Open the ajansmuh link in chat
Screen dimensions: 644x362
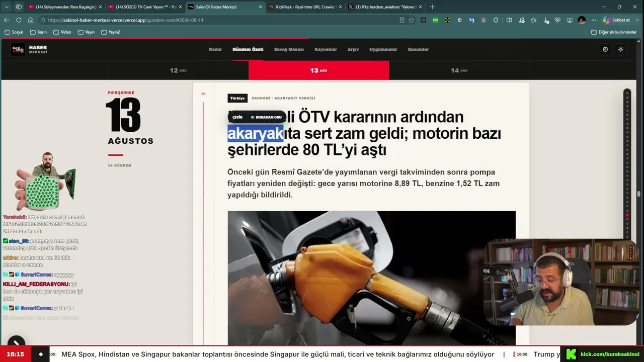coord(45,224)
